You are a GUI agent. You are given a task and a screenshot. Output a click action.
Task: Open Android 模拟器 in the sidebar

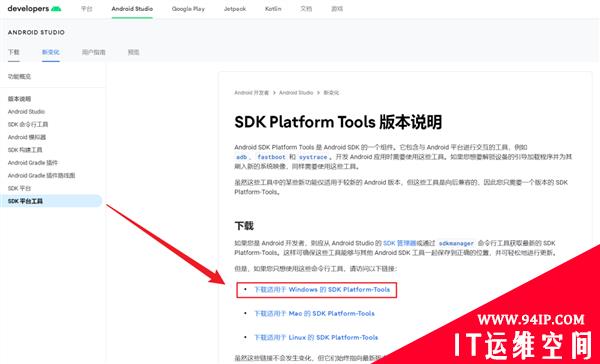tap(27, 137)
